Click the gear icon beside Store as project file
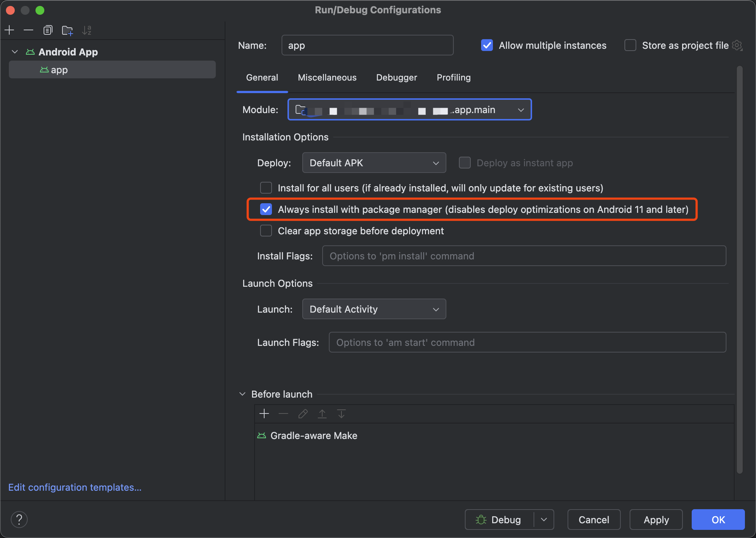 737,45
